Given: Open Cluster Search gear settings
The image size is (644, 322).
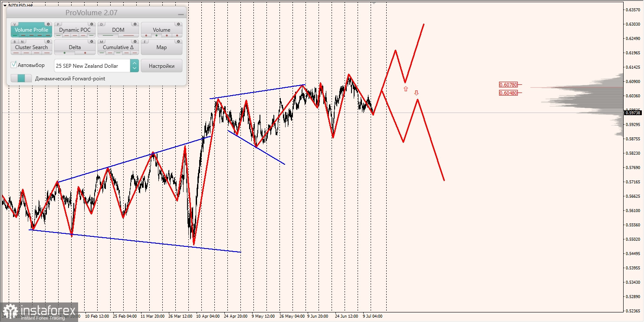Looking at the screenshot, I should click(48, 41).
